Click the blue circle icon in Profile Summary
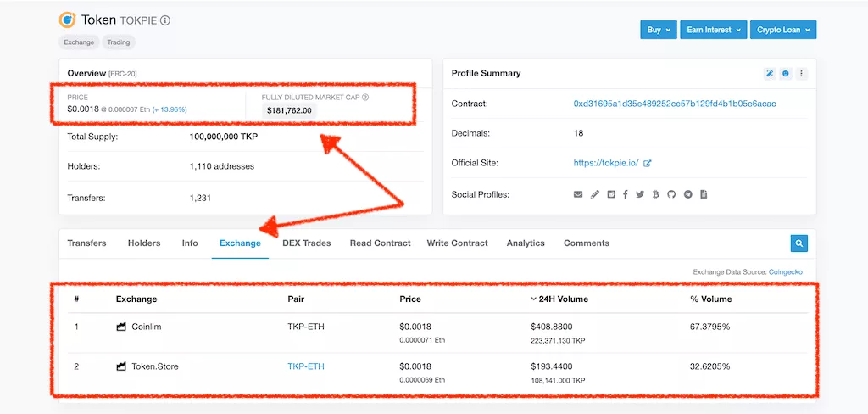This screenshot has width=868, height=414. pyautogui.click(x=786, y=73)
